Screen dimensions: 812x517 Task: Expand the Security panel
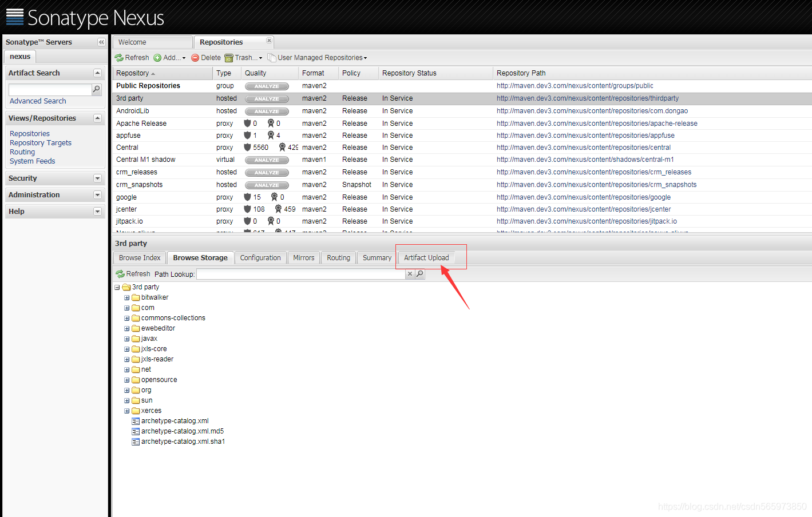97,178
